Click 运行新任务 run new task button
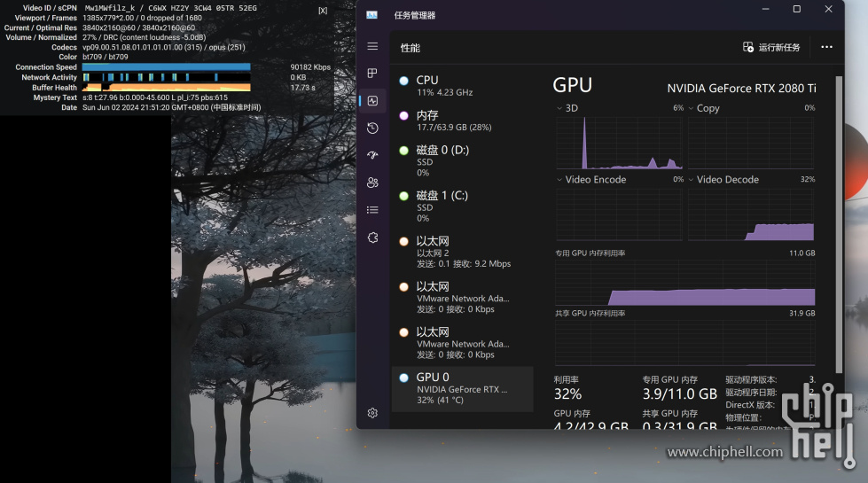 point(771,47)
